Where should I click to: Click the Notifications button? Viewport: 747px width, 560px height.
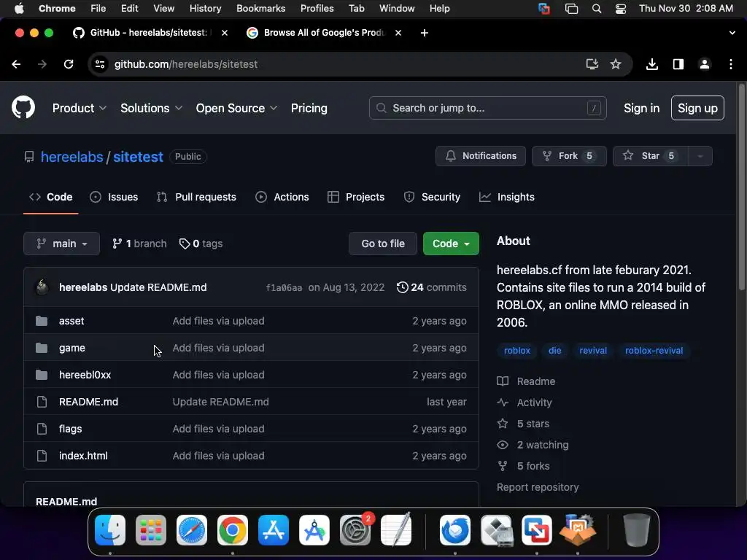[481, 156]
